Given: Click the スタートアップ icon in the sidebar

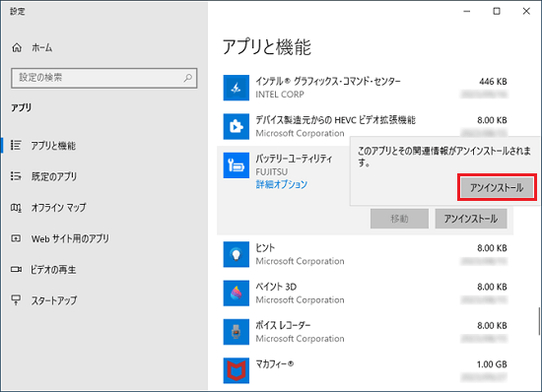Looking at the screenshot, I should point(16,299).
